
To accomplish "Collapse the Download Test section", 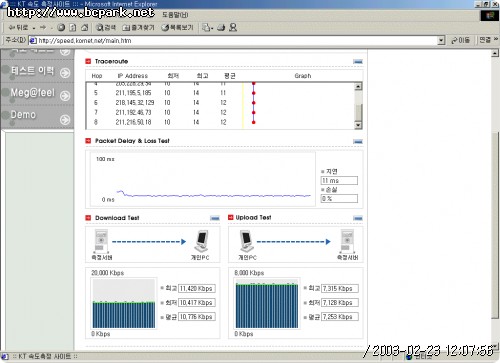I will [x=215, y=218].
